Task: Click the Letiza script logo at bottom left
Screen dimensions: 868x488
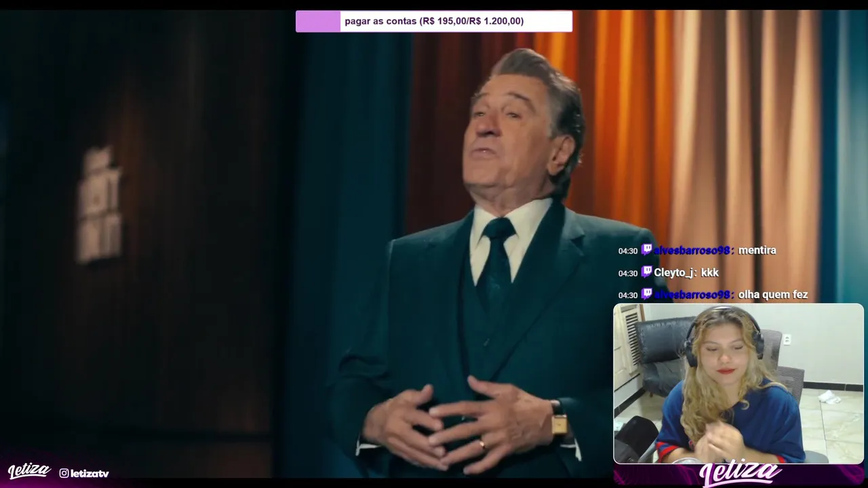Action: [29, 471]
